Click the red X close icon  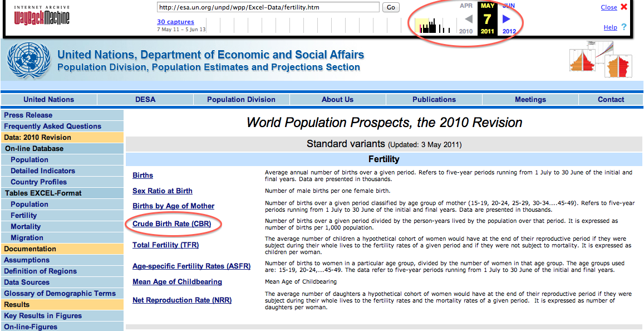pyautogui.click(x=624, y=7)
